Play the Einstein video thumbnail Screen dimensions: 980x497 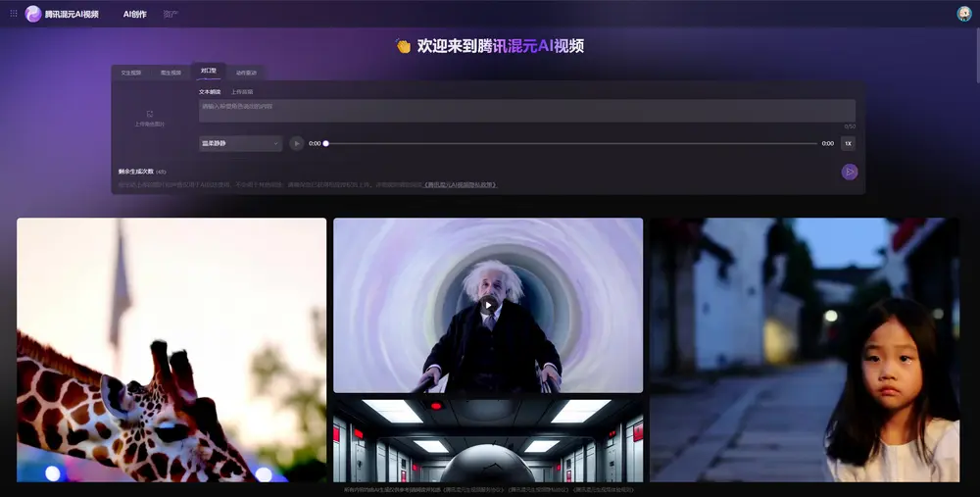[489, 306]
